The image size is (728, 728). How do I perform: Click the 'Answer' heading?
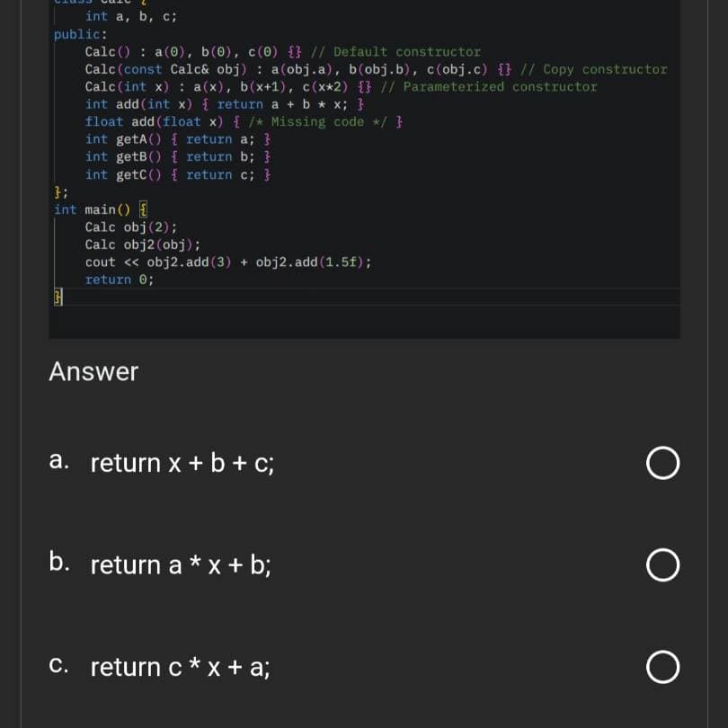(x=93, y=371)
